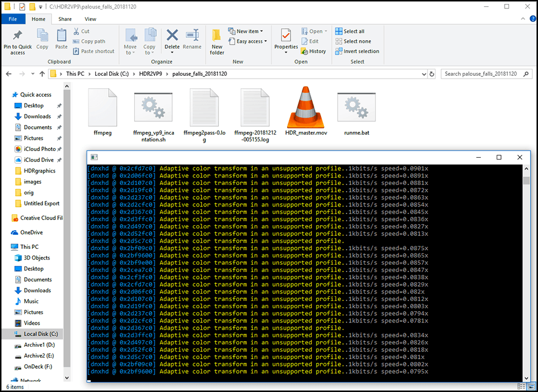Click the Edit ribbon button

(x=310, y=41)
